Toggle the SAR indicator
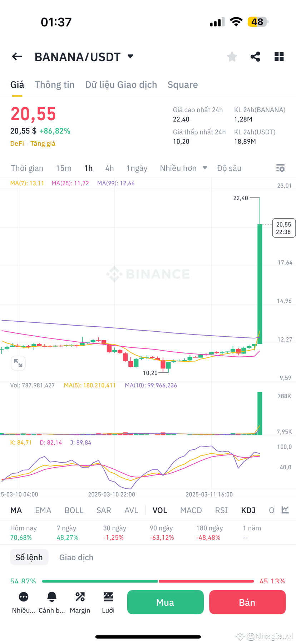Image resolution: width=296 pixels, height=644 pixels. 104,510
